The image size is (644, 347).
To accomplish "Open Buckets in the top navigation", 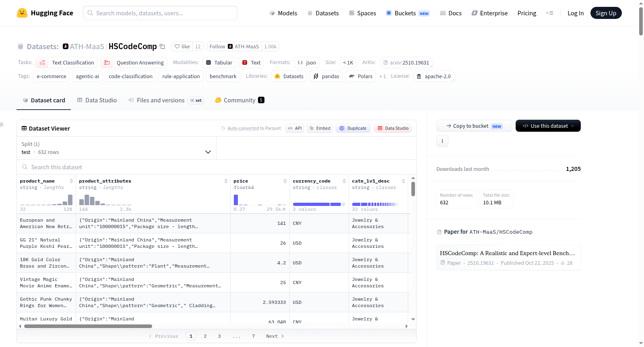I will 408,13.
